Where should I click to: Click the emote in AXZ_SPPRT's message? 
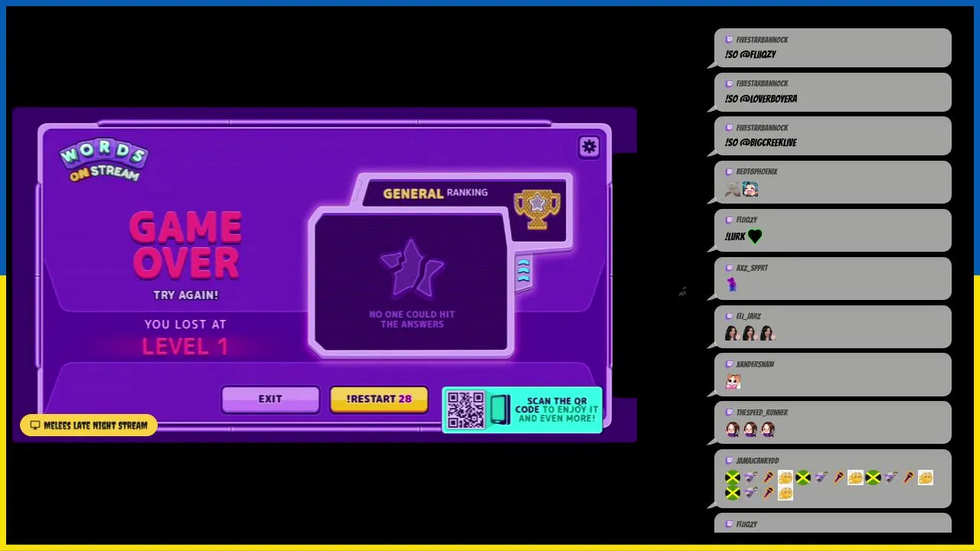[732, 285]
